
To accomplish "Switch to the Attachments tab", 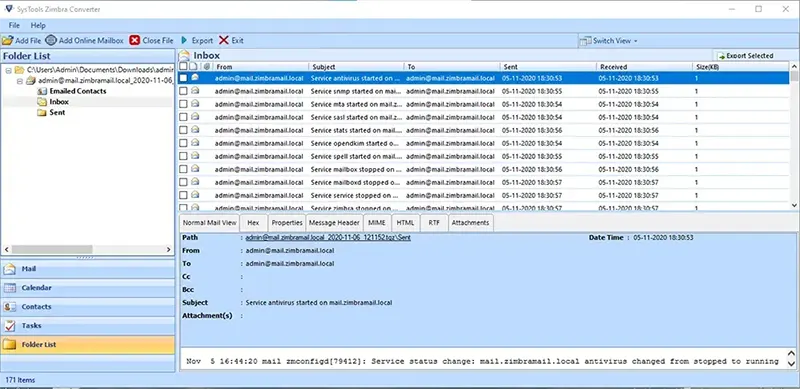I will pos(471,223).
